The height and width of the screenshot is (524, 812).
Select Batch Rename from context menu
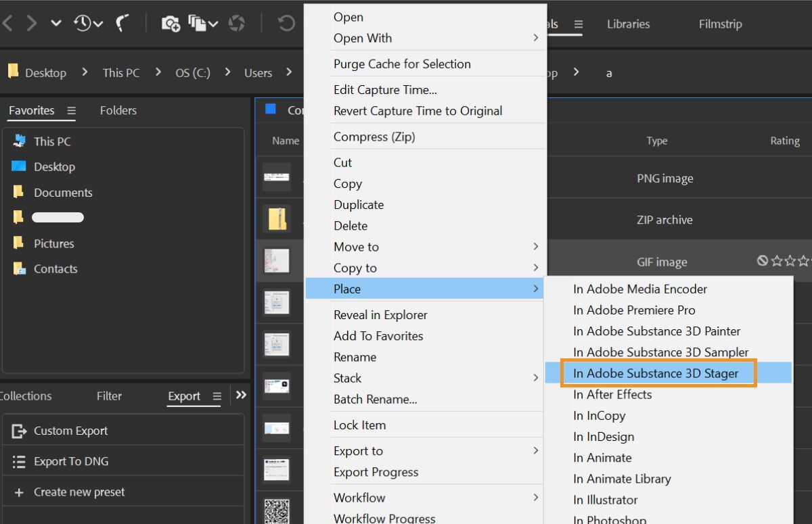tap(375, 399)
